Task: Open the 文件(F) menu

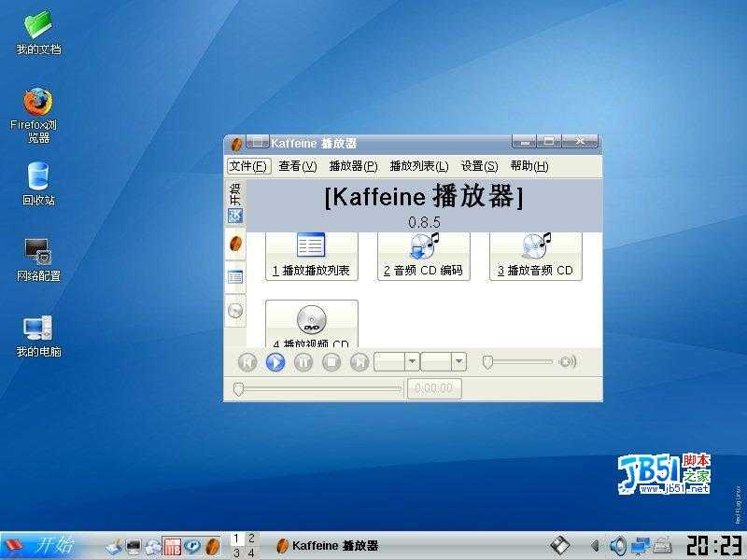Action: pyautogui.click(x=248, y=166)
